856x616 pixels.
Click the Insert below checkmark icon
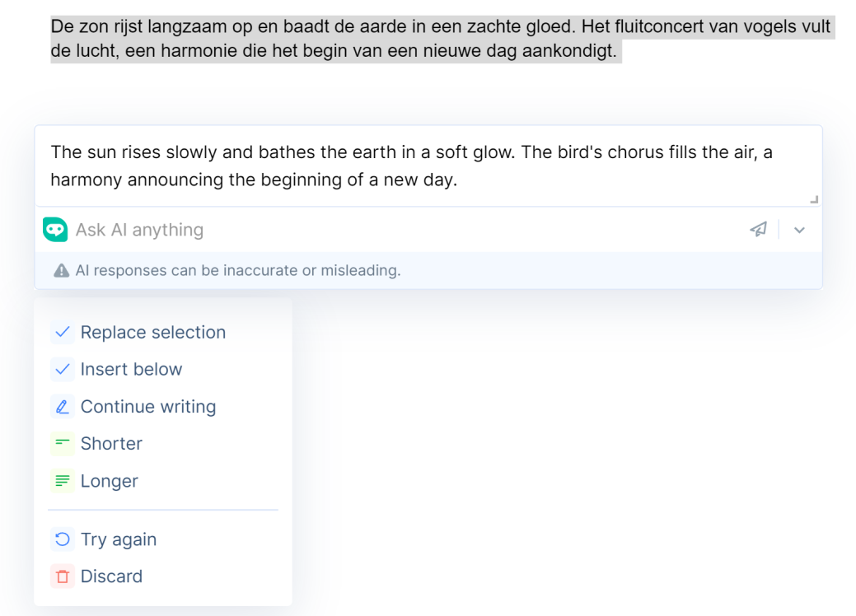[x=63, y=370]
